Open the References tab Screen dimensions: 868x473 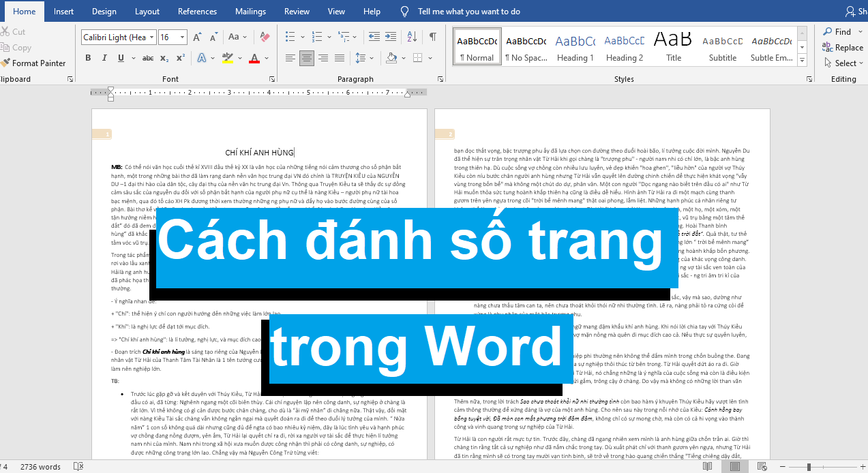pyautogui.click(x=197, y=12)
